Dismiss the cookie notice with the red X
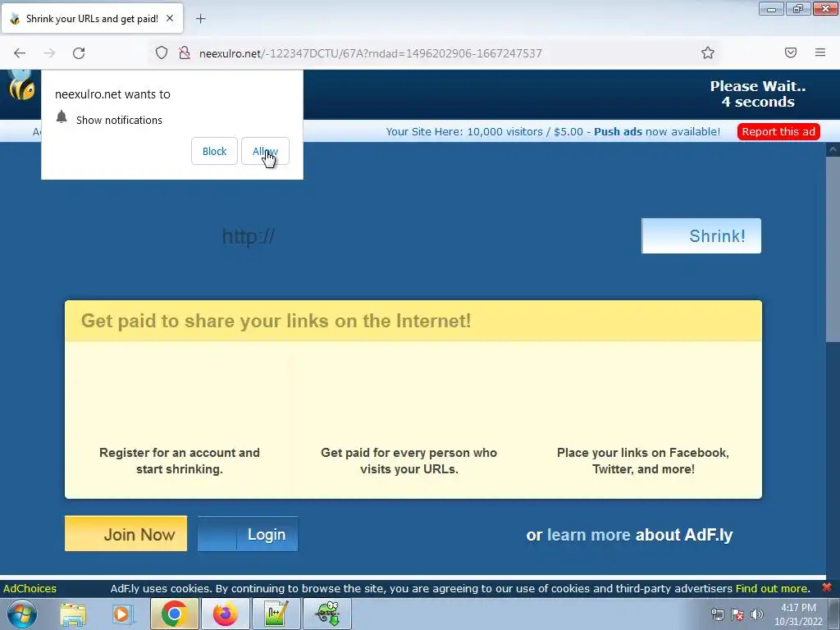This screenshot has height=630, width=840. [827, 587]
